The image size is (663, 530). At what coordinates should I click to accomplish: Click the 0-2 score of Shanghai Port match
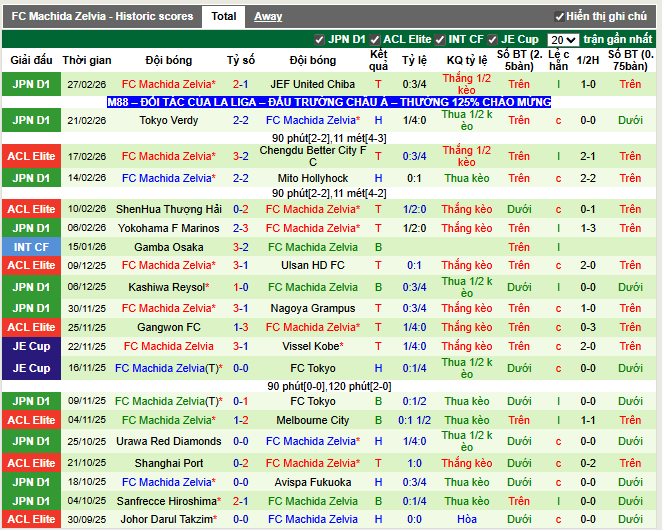tap(241, 463)
